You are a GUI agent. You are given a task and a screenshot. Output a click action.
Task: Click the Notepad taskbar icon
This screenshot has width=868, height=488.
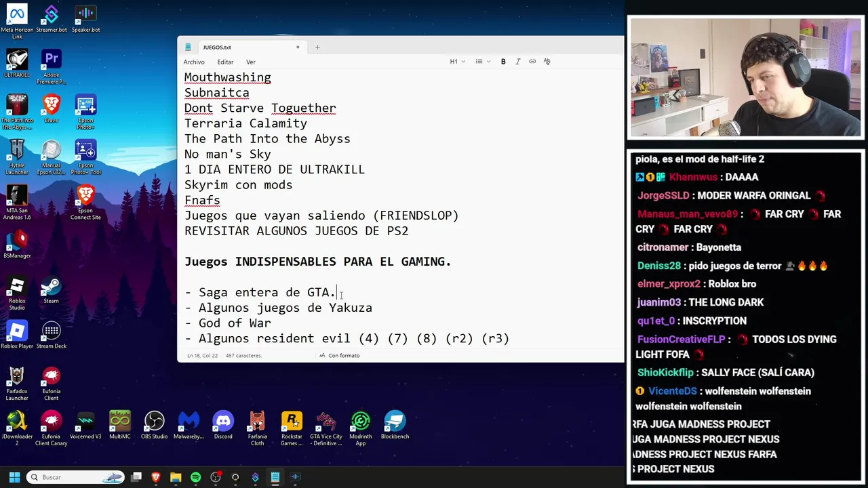coord(275,477)
